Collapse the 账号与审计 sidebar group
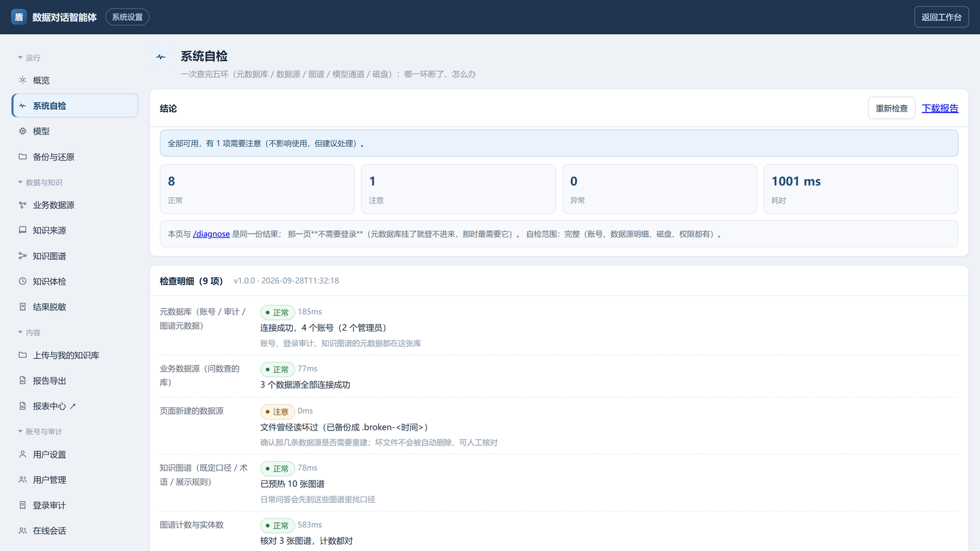The width and height of the screenshot is (980, 551). click(40, 432)
